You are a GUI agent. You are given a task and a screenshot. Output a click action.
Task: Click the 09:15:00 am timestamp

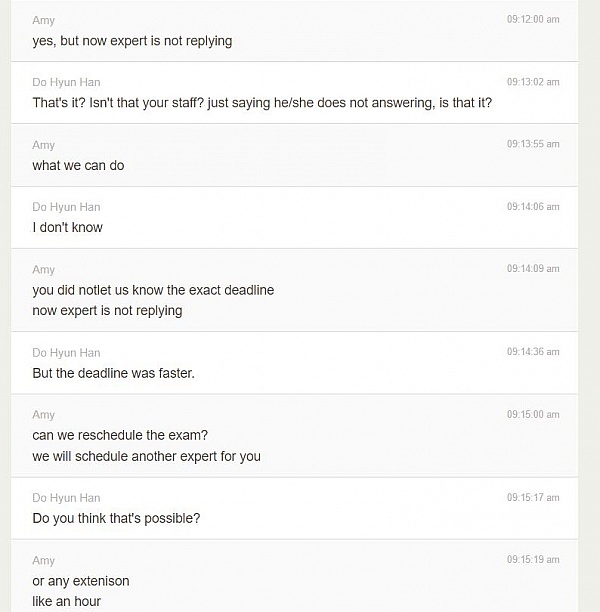point(532,415)
